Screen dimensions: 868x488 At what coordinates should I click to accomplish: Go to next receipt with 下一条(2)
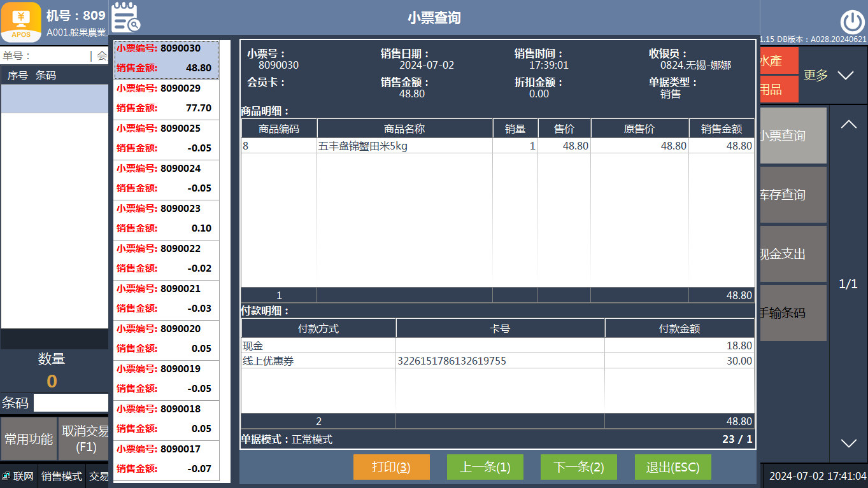coord(578,467)
